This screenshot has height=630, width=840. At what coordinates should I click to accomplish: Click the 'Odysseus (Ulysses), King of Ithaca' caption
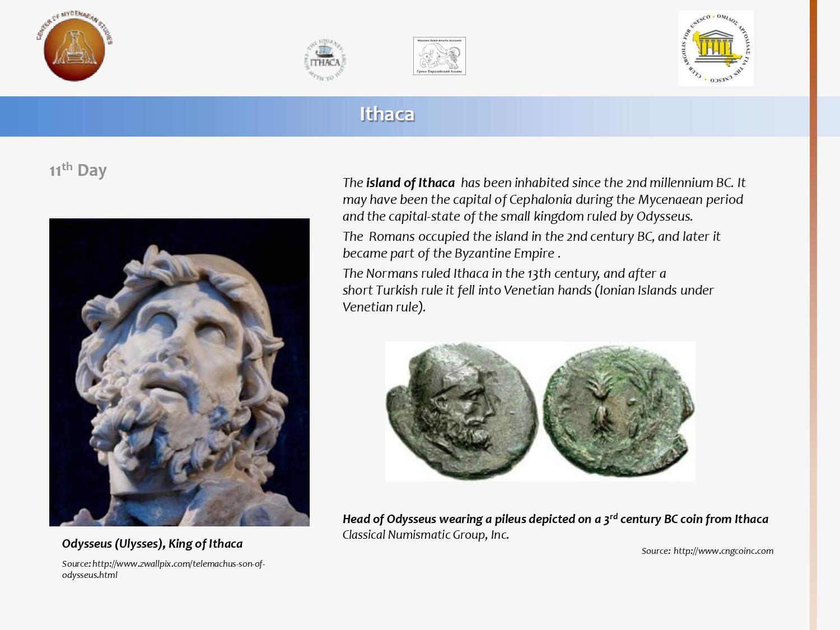[x=152, y=544]
